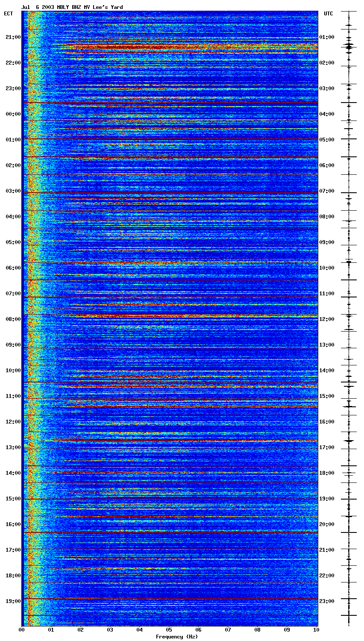364x641 pixels.
Task: Click the 06 frequency tick label
Action: 199,629
